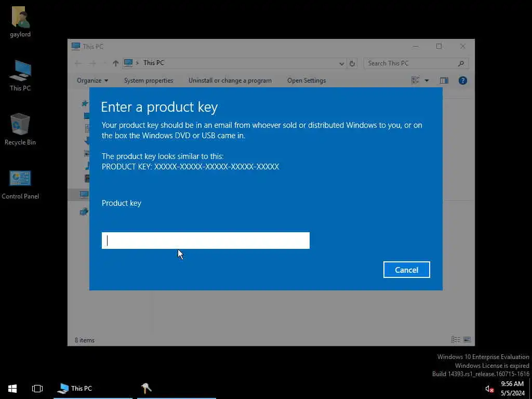Click the Back arrow in This PC window
Screen dimensions: 532x399
[78, 63]
